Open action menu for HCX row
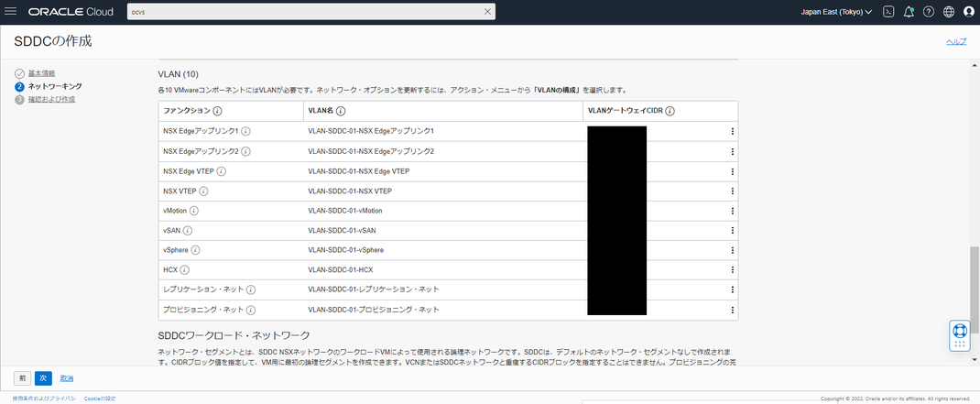 tap(732, 270)
